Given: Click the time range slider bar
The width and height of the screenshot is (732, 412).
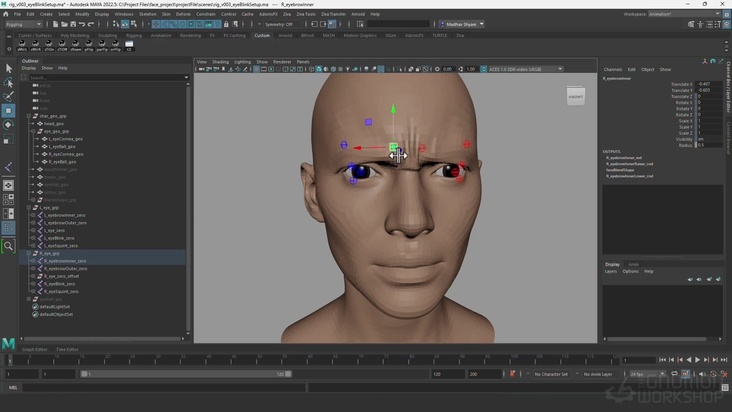Looking at the screenshot, I should coord(186,374).
